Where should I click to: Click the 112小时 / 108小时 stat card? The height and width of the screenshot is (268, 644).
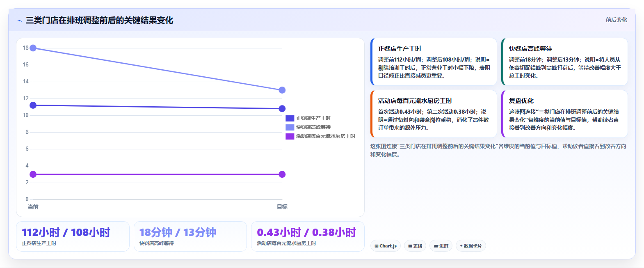(73, 236)
